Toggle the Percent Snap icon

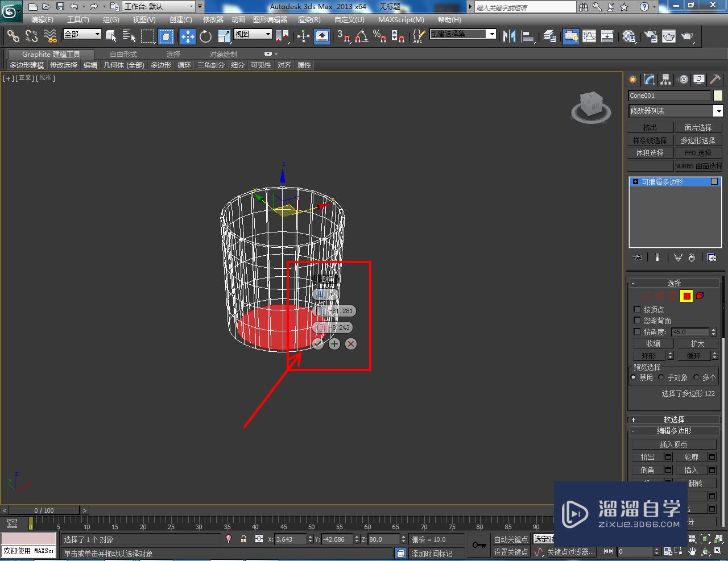pos(379,36)
